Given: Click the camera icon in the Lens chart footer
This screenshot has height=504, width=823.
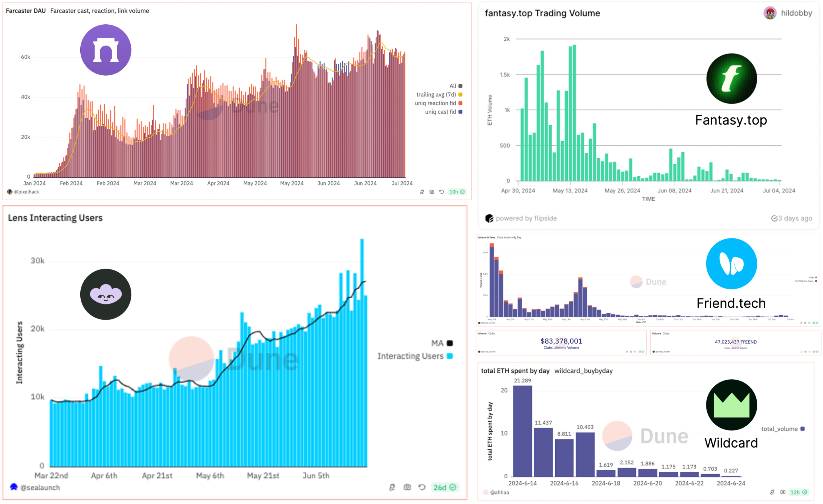Looking at the screenshot, I should (407, 487).
